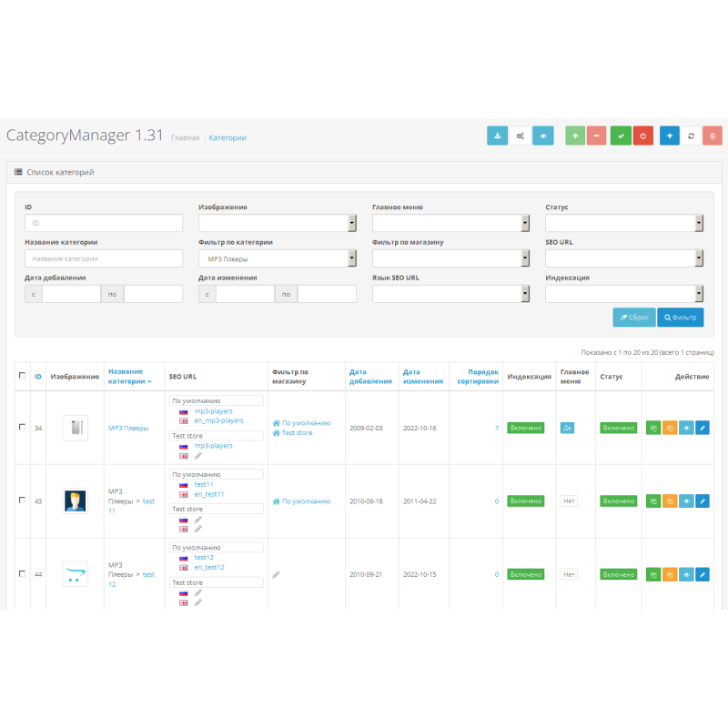Screen dimensions: 728x728
Task: Click the blue pencil edit icon for category 34
Action: [x=702, y=428]
